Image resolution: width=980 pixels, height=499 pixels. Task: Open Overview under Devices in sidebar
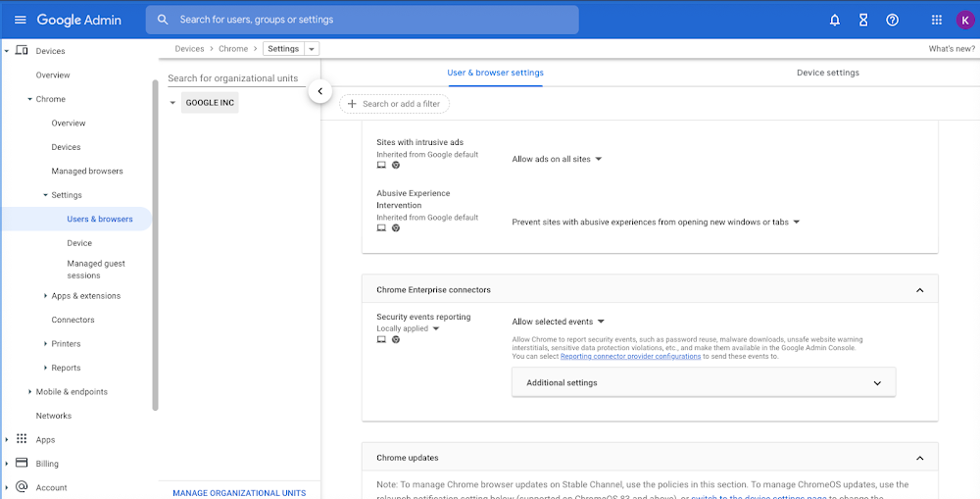(x=53, y=75)
